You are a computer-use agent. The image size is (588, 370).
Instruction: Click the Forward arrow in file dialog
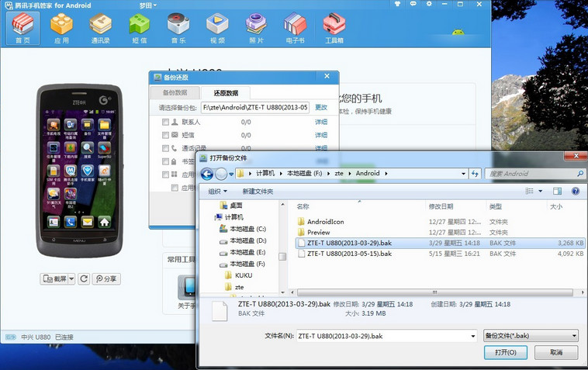coord(221,174)
